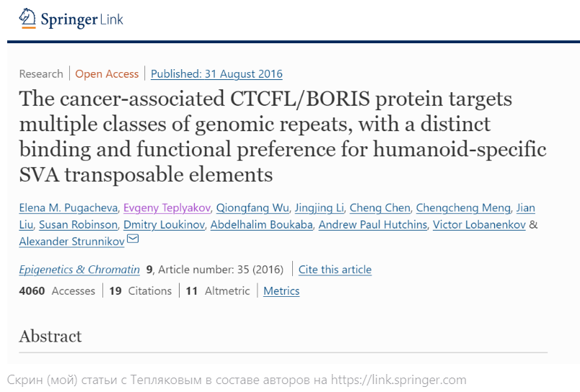The width and height of the screenshot is (580, 392).
Task: Click Andrew Paul Hutchins author link
Action: pyautogui.click(x=374, y=225)
